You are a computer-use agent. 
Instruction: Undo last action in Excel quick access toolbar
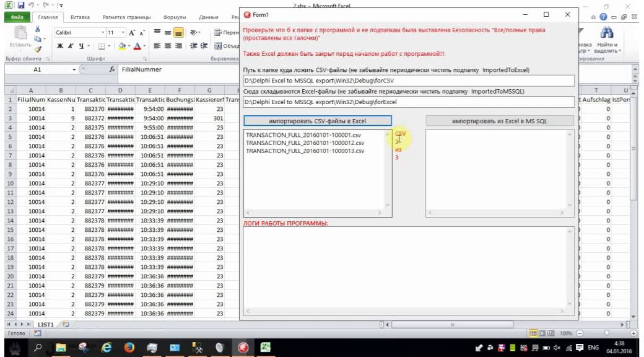pos(31,6)
